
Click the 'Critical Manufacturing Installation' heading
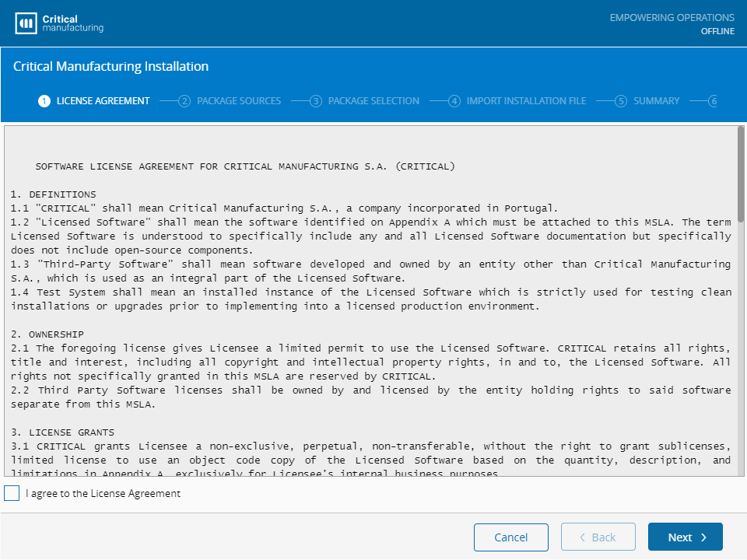(110, 66)
